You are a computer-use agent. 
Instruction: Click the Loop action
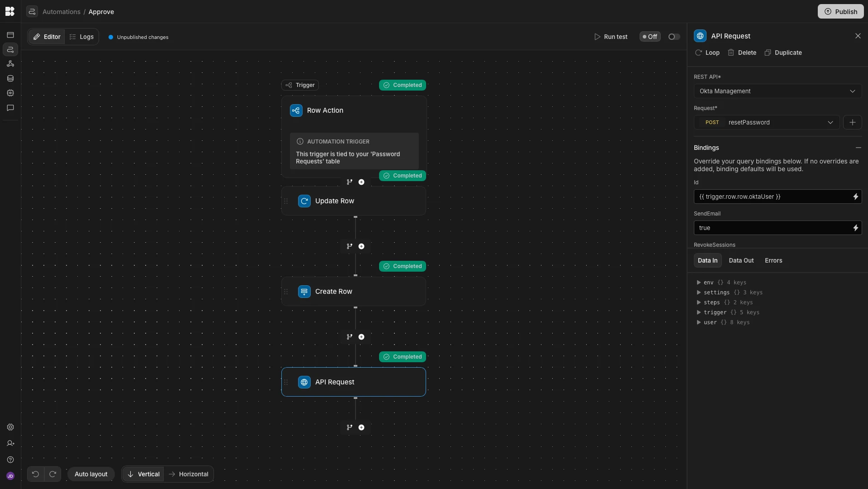707,53
